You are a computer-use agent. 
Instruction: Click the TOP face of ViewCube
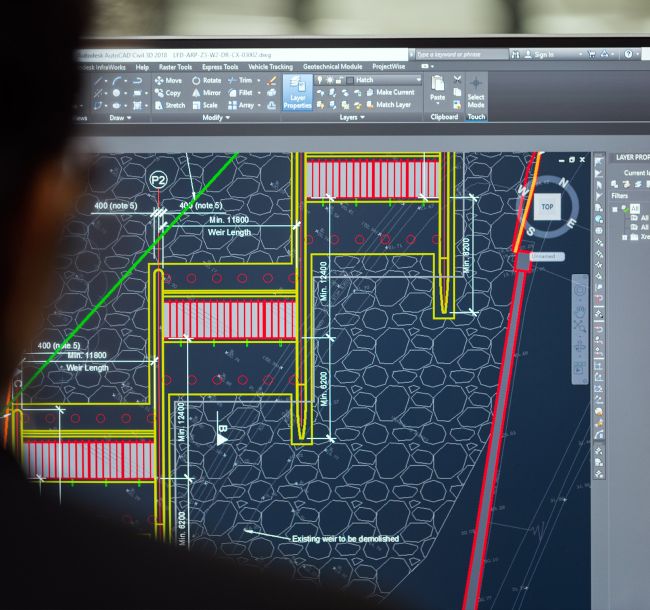[547, 207]
